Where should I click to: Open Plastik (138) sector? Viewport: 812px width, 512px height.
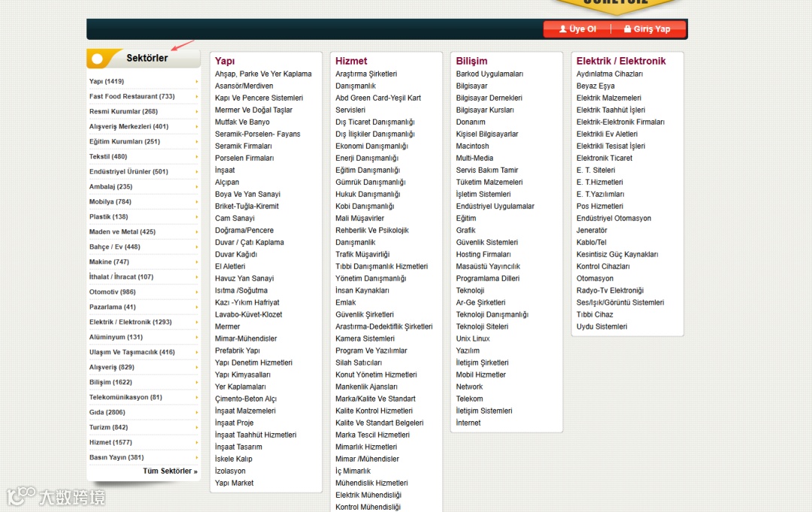coord(109,217)
